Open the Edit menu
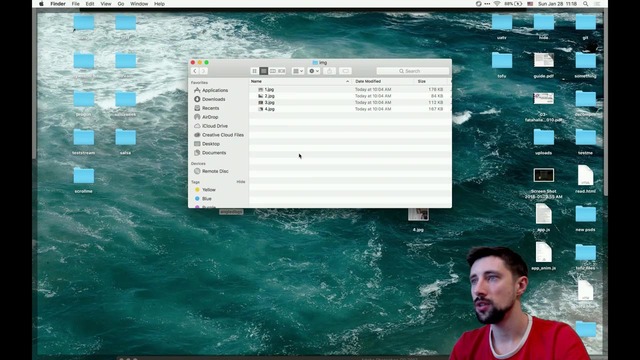 pos(90,4)
